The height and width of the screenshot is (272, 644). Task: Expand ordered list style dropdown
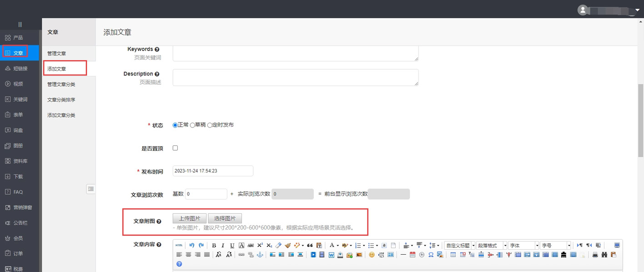coord(364,246)
